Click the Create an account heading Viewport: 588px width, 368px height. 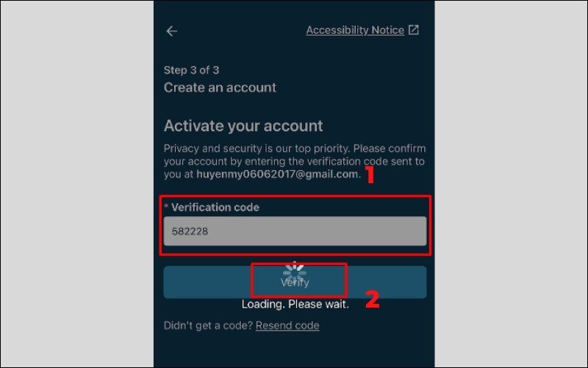point(220,88)
